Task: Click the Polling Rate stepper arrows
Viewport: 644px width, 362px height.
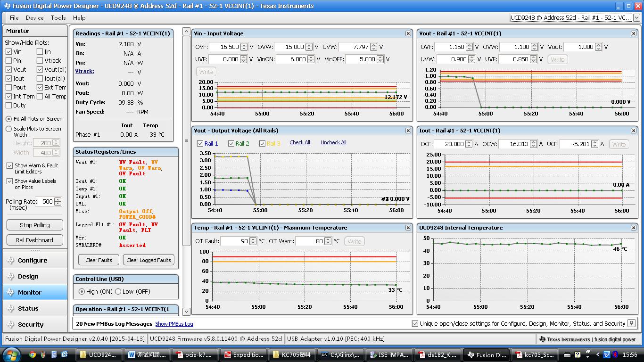Action: tap(58, 201)
